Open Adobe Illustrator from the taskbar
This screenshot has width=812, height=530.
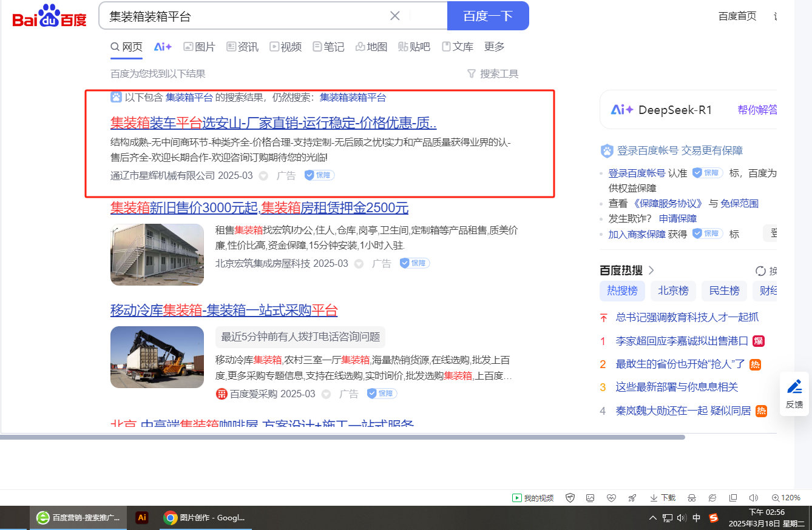pyautogui.click(x=142, y=517)
